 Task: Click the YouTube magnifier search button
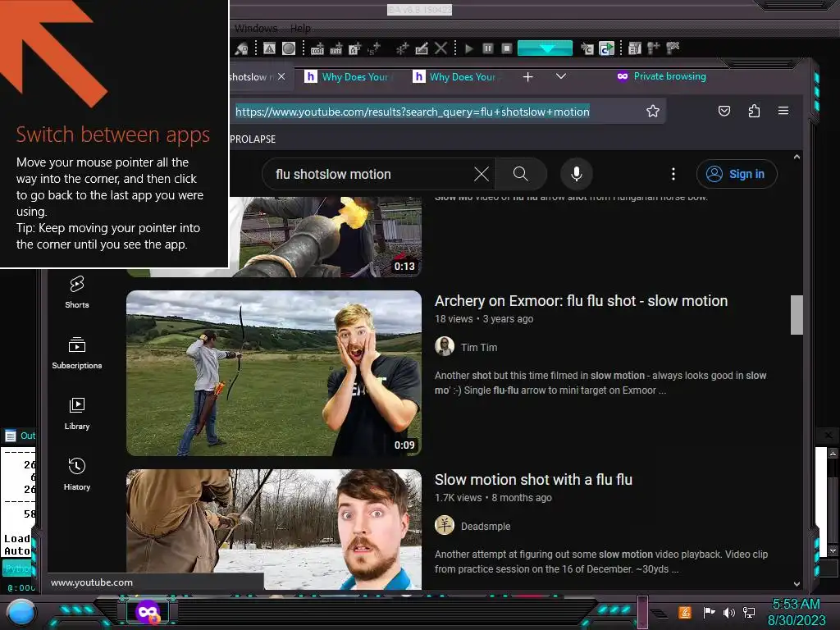coord(521,174)
